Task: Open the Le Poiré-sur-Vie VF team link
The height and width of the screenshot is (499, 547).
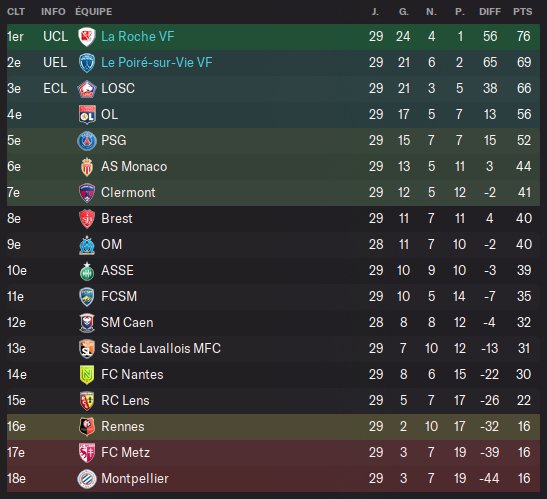Action: 157,63
